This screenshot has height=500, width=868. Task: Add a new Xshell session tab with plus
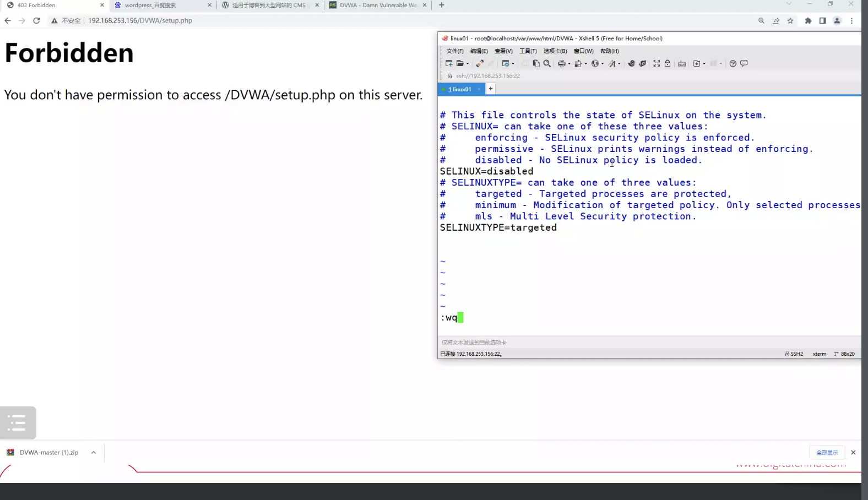[491, 89]
